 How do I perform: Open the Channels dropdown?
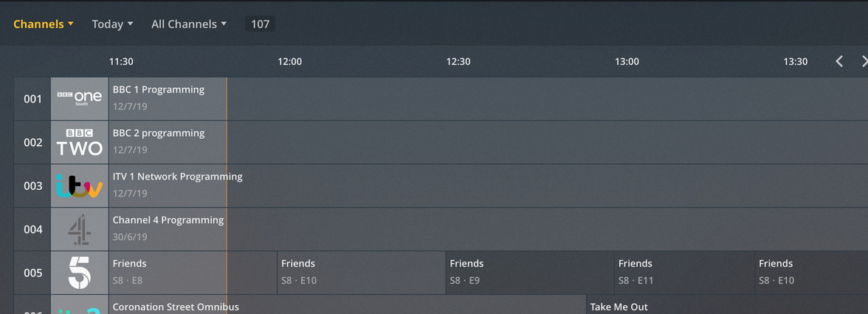[x=44, y=24]
